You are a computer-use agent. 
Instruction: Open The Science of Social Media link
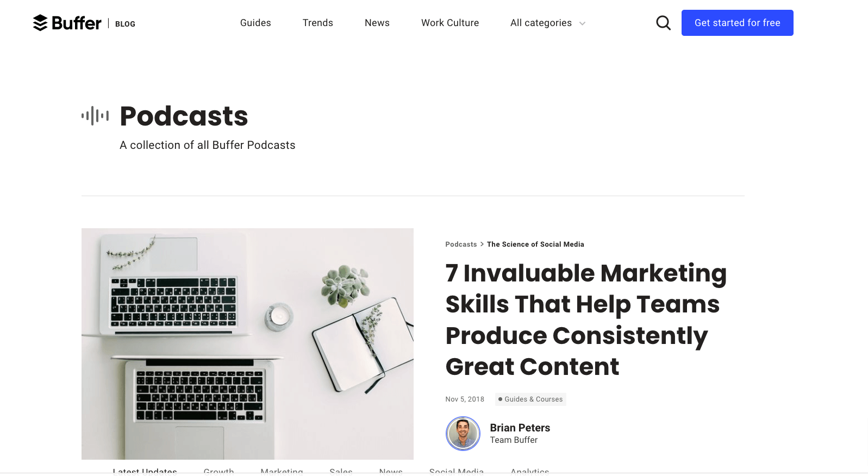pos(535,245)
